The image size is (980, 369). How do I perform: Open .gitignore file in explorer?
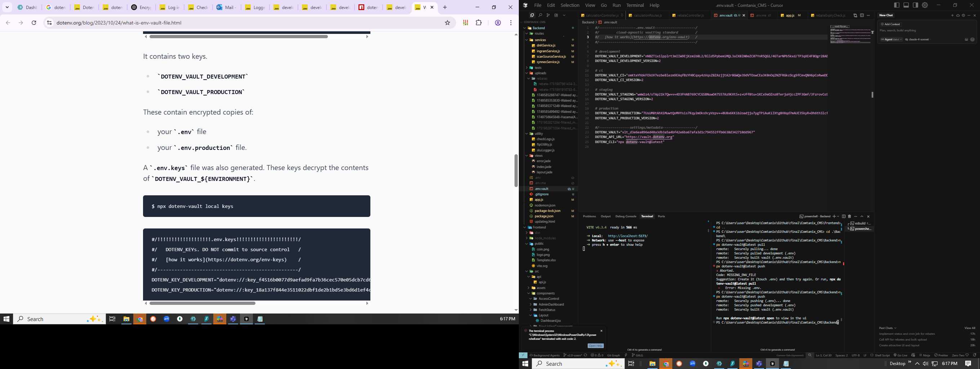coord(542,194)
